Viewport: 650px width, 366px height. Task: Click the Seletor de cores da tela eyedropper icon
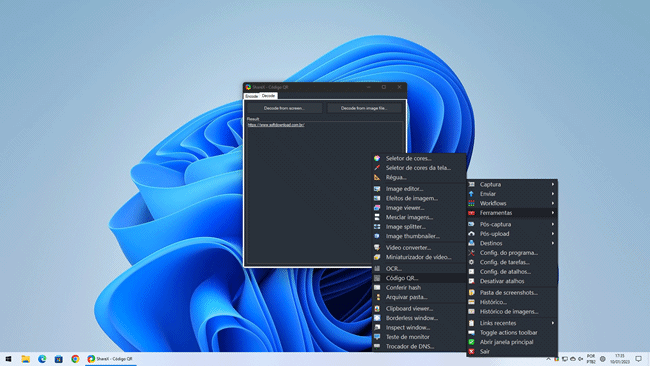tap(377, 168)
